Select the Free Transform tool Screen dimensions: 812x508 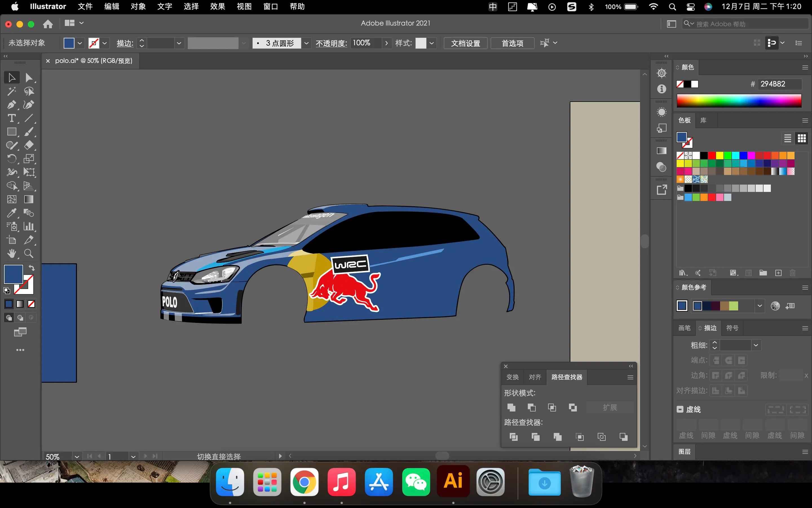pos(29,172)
